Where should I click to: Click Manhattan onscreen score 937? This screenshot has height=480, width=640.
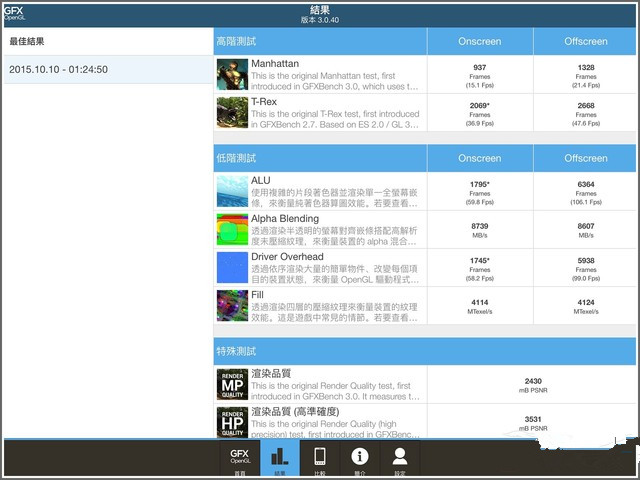(x=480, y=67)
